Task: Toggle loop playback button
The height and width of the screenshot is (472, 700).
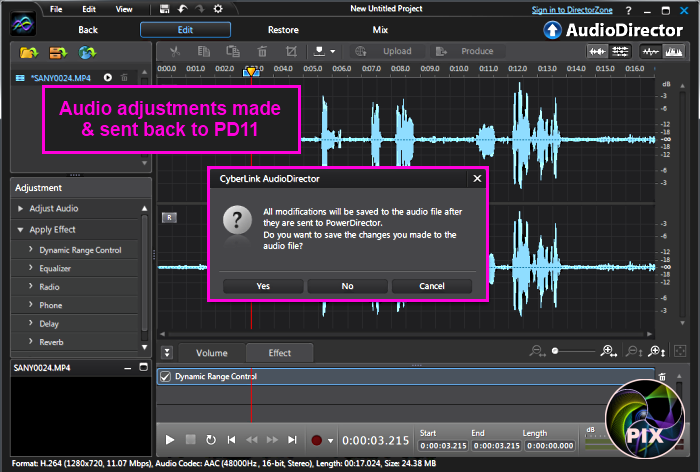Action: click(x=211, y=440)
